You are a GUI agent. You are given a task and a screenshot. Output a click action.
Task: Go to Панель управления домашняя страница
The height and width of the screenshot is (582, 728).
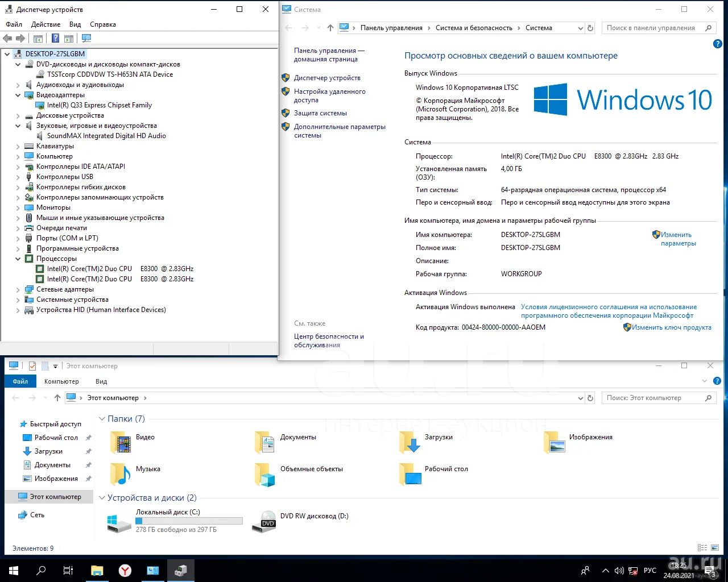tap(329, 55)
